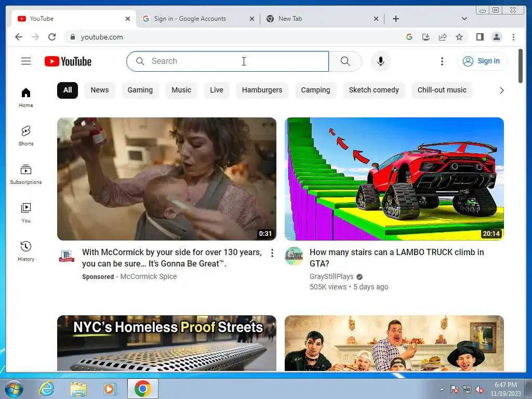Close the Google Accounts tab
532x399 pixels.
(252, 19)
